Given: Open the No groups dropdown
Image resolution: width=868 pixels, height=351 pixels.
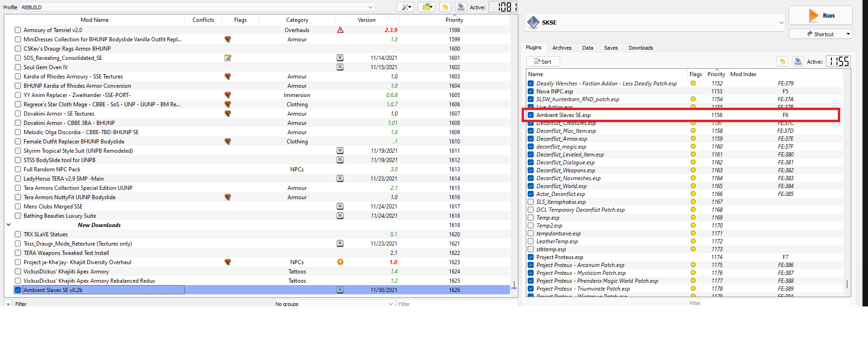Looking at the screenshot, I should pyautogui.click(x=334, y=304).
